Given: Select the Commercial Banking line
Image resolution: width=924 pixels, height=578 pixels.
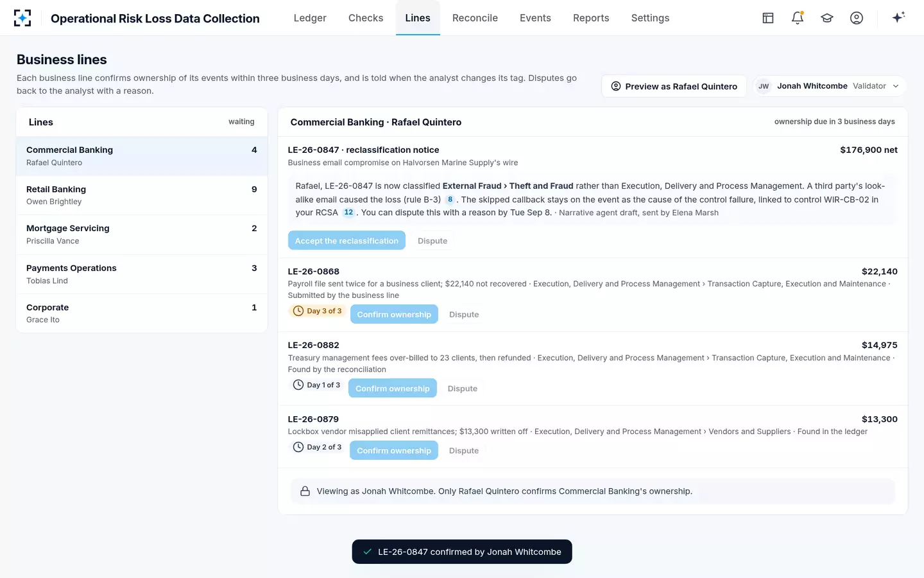Looking at the screenshot, I should coord(142,156).
